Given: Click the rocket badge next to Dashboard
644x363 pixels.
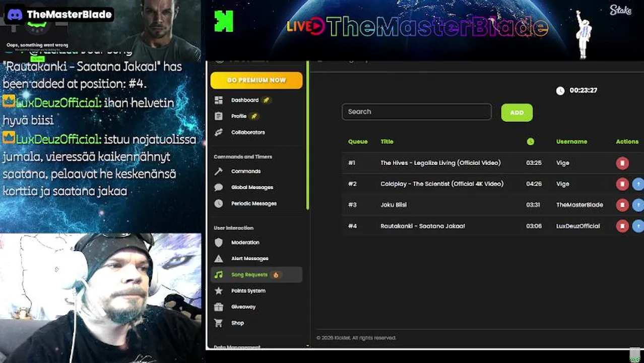Looking at the screenshot, I should click(266, 100).
